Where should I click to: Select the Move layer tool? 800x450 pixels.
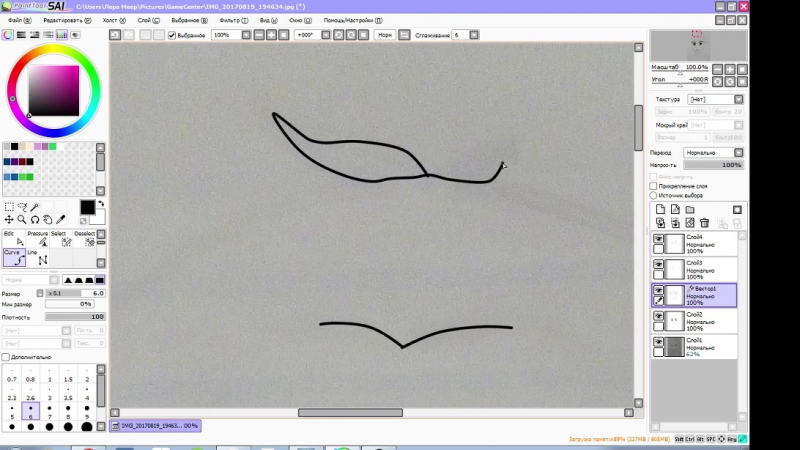click(9, 219)
